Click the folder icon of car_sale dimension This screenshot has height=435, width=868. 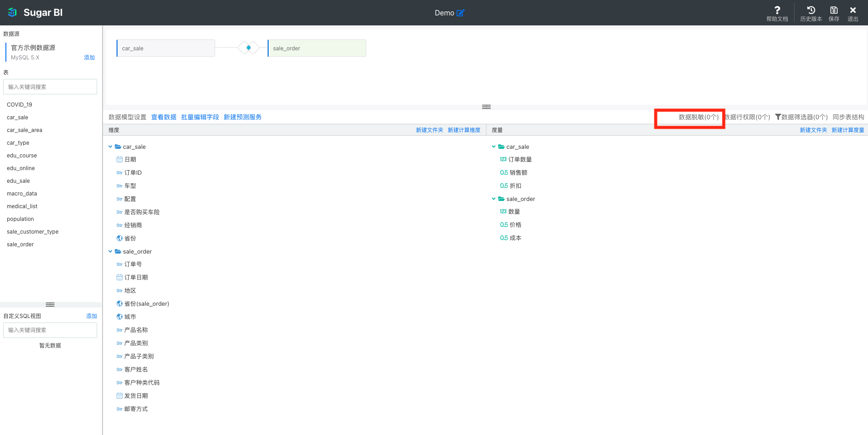point(118,147)
